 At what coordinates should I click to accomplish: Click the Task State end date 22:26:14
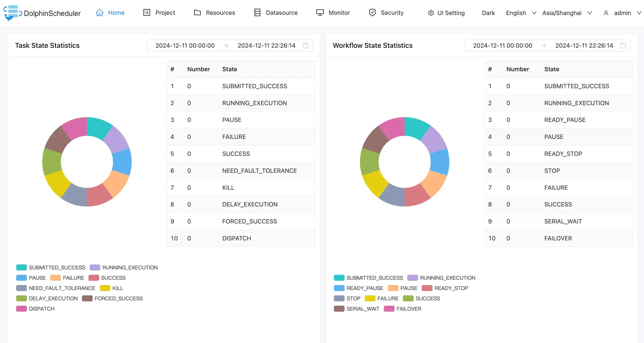pos(266,46)
